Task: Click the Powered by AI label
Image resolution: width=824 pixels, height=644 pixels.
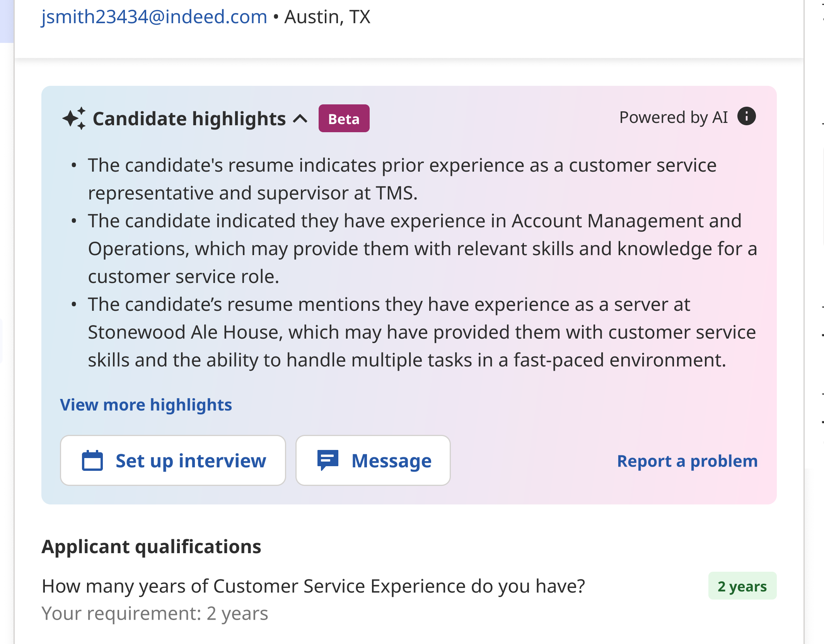Action: tap(673, 117)
